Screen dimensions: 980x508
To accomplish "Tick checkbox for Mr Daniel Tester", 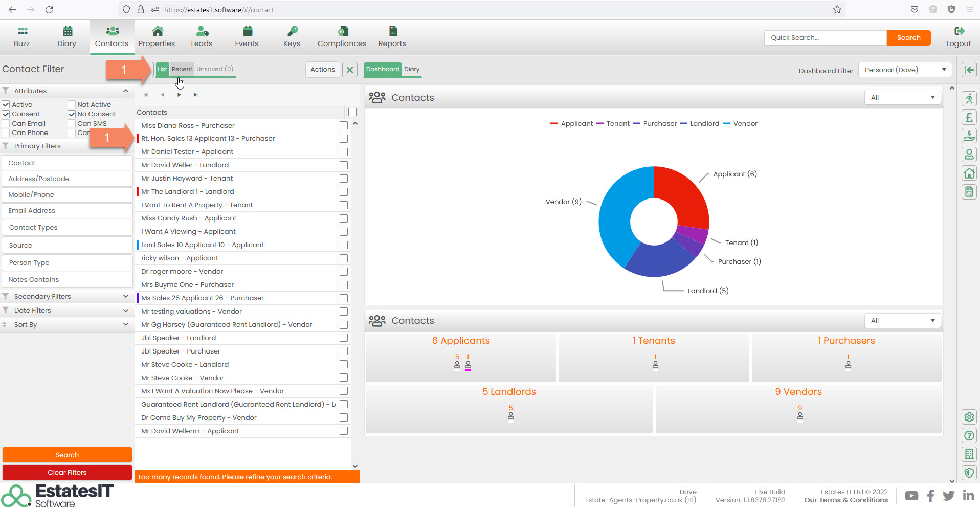I will tap(344, 152).
